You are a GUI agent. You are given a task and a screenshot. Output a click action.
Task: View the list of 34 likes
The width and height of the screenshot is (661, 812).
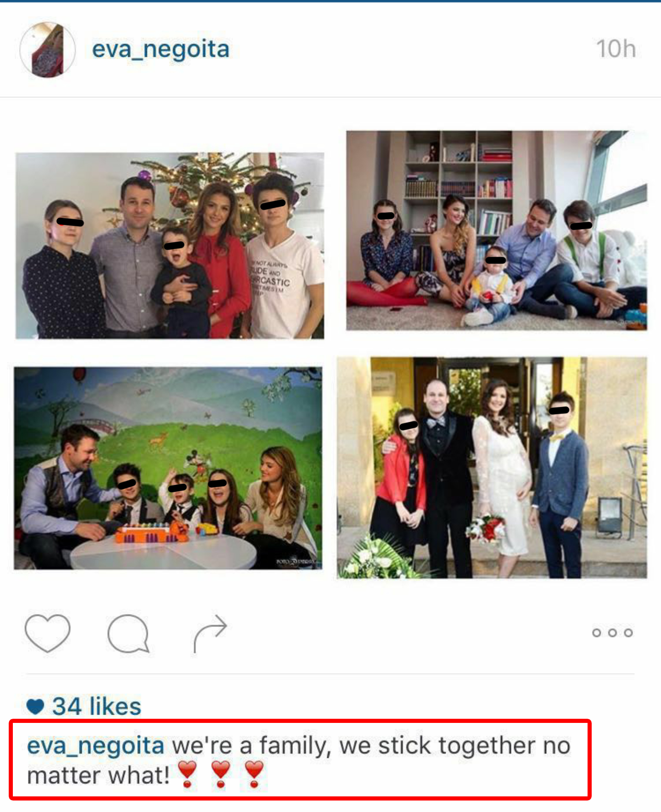96,706
